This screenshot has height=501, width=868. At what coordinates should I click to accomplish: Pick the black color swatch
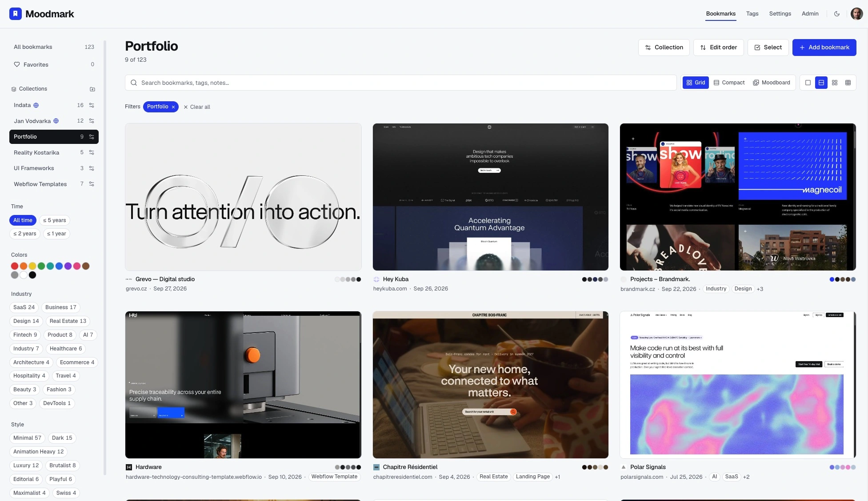[x=32, y=275]
